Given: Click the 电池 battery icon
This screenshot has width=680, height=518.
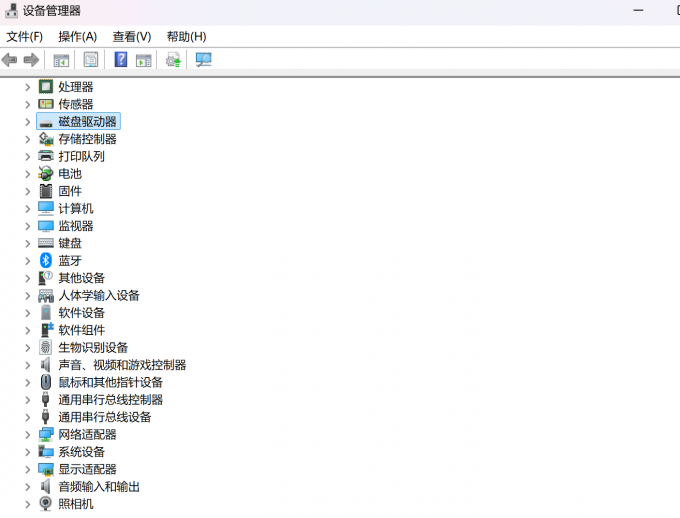Looking at the screenshot, I should click(46, 174).
